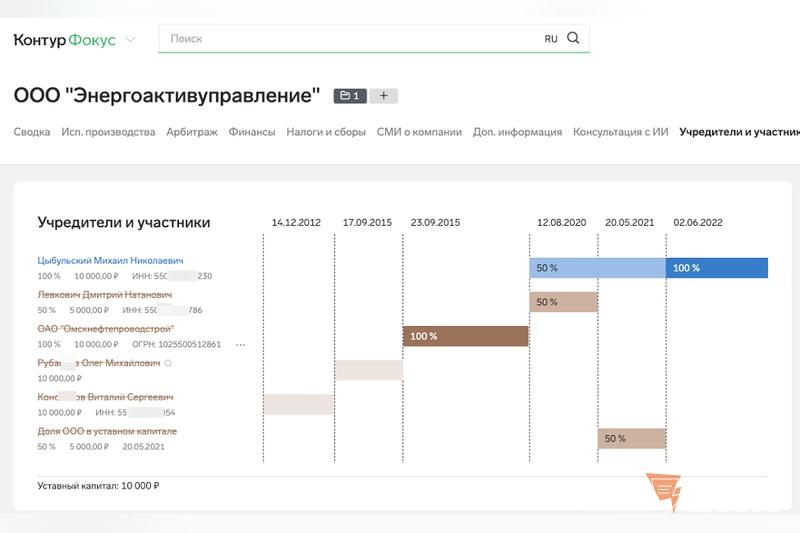Click the search magnifier icon
This screenshot has width=800, height=533.
click(573, 39)
